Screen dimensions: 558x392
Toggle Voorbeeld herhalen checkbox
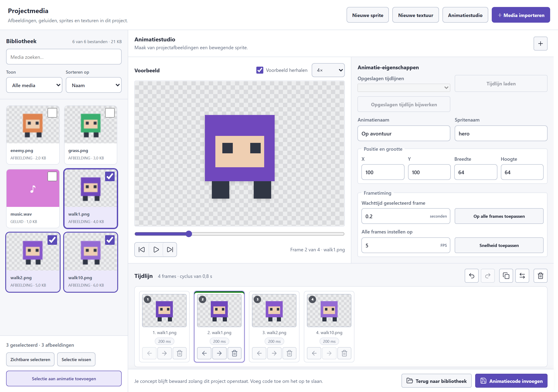click(x=260, y=70)
